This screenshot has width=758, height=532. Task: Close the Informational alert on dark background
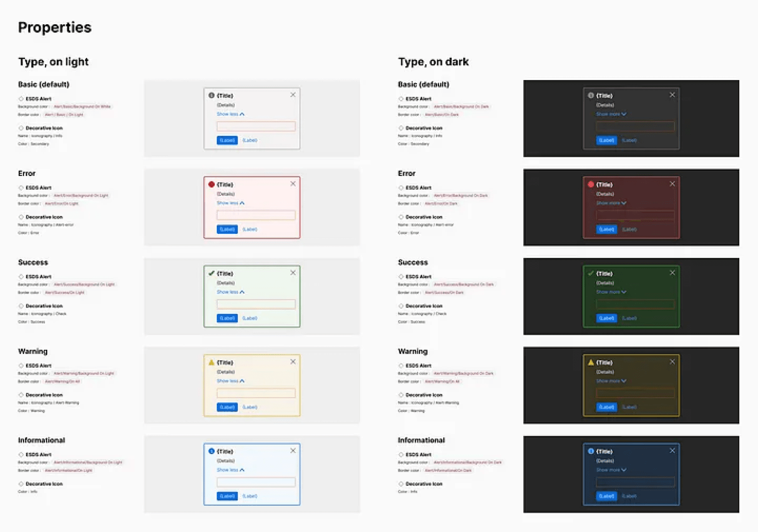[672, 451]
